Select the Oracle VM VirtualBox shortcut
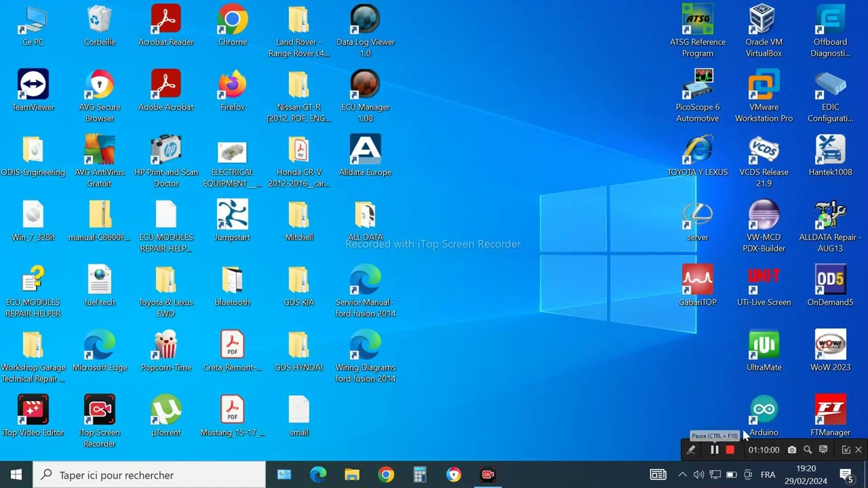The image size is (868, 488). pyautogui.click(x=764, y=31)
